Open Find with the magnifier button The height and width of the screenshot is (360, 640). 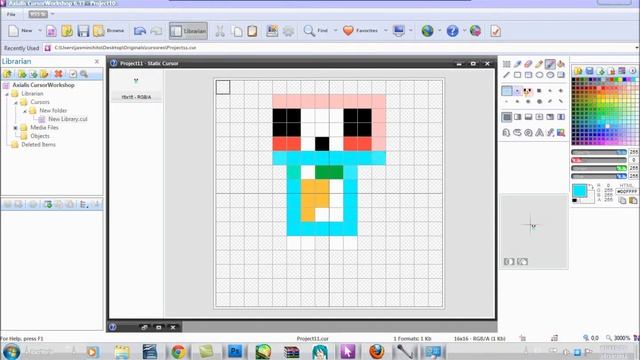pyautogui.click(x=315, y=31)
